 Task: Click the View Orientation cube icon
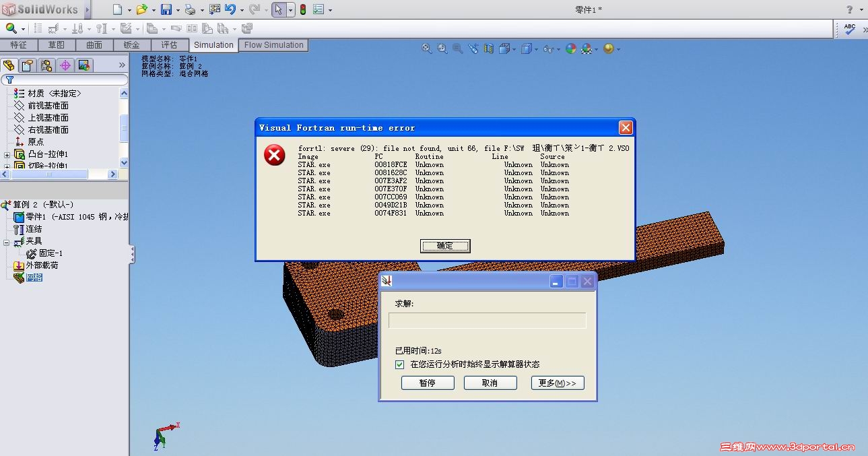(x=504, y=48)
